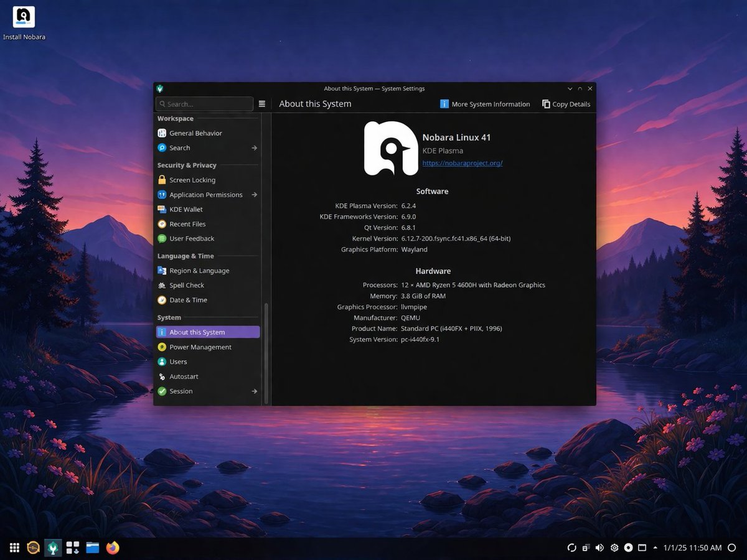Click the sidebar hamburger menu icon

tap(262, 104)
